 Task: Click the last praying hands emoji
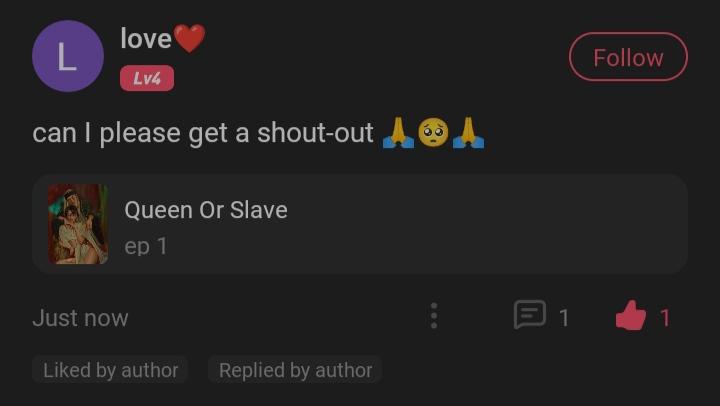(468, 133)
